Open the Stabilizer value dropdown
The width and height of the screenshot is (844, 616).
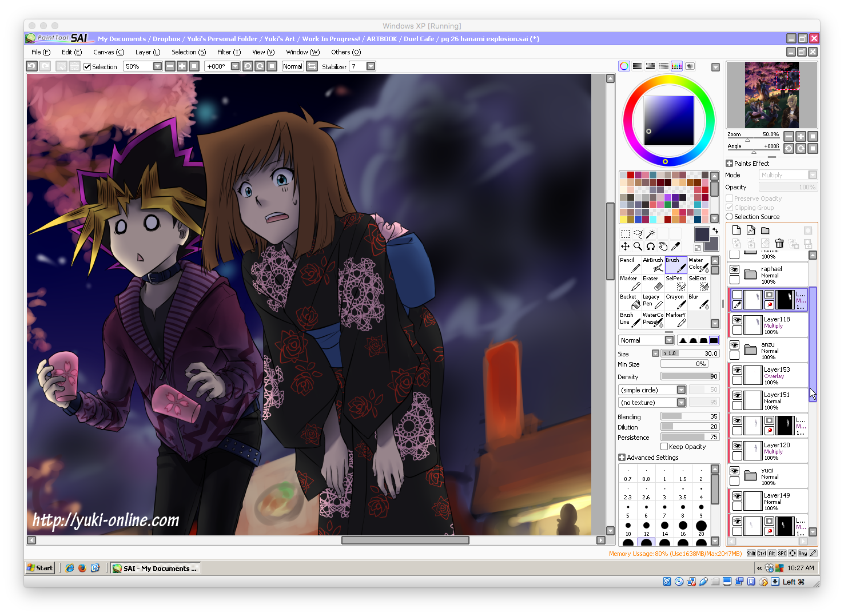[371, 66]
